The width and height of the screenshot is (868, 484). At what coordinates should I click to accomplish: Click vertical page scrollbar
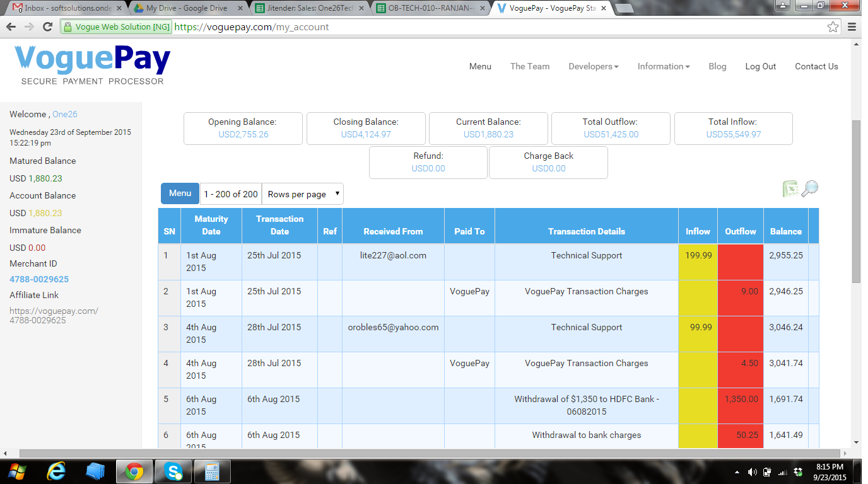856,202
